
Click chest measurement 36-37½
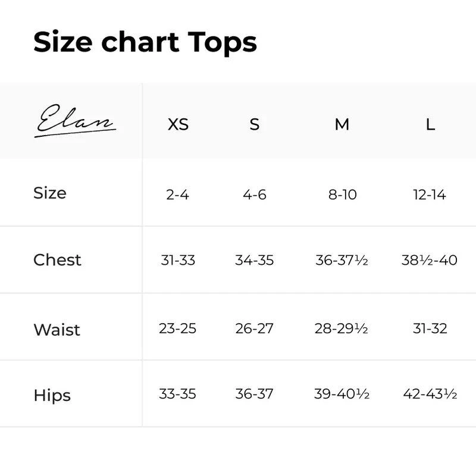coord(342,260)
